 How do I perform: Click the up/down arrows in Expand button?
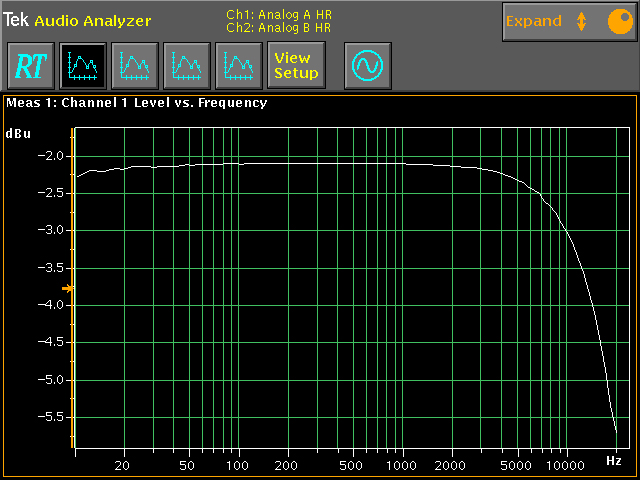point(581,21)
